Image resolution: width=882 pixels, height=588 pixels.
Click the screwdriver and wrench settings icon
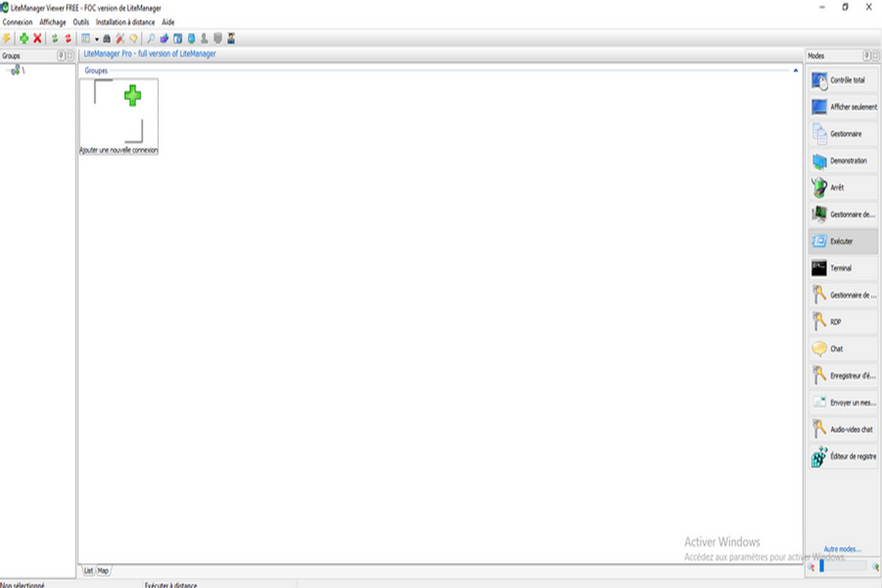(120, 38)
